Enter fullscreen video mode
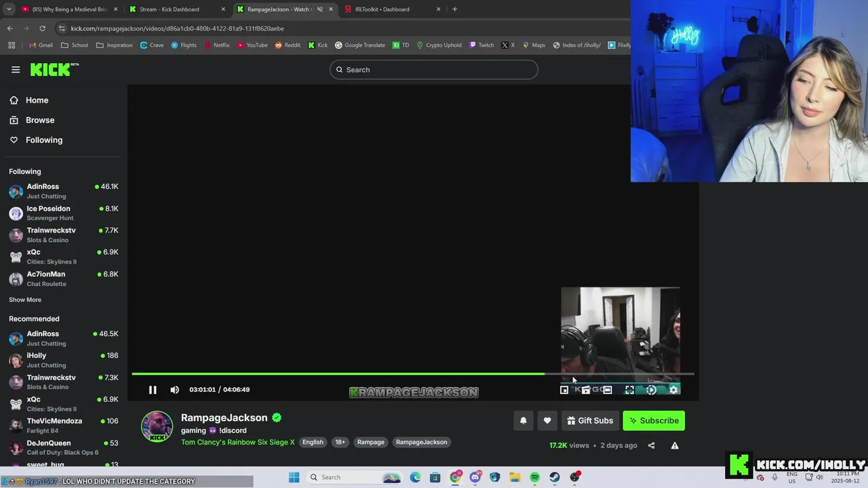 629,390
